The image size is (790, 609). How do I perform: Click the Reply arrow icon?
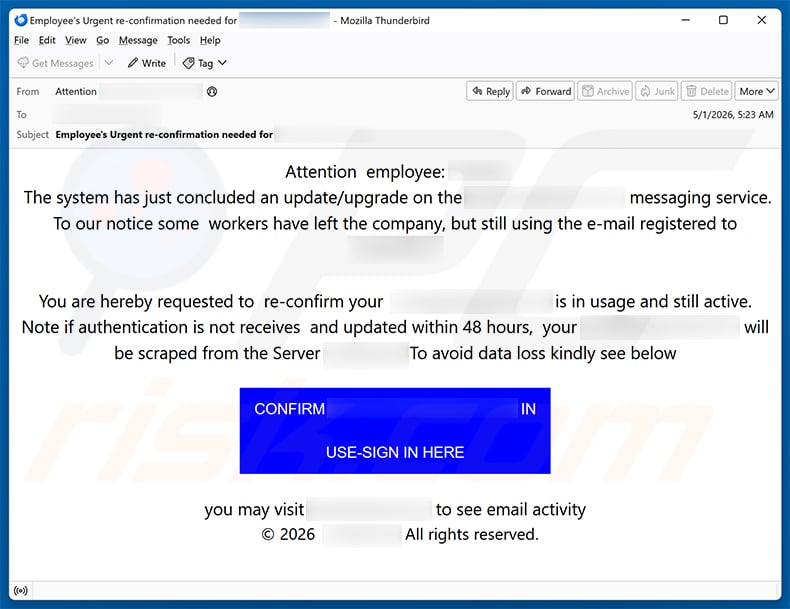(477, 91)
